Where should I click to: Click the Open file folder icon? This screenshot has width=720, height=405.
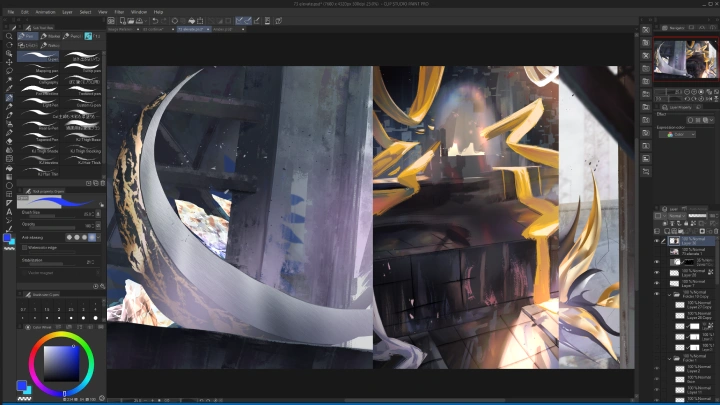coord(131,21)
